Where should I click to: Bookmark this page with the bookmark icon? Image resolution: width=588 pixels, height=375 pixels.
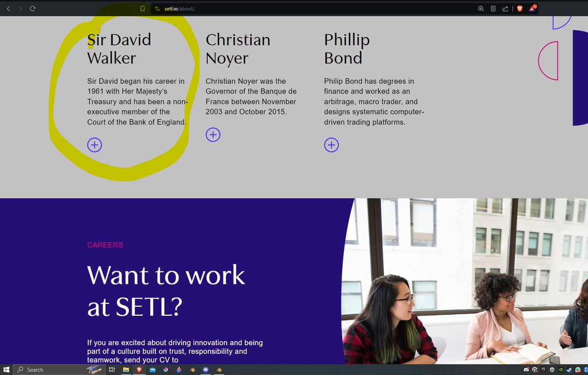click(142, 9)
